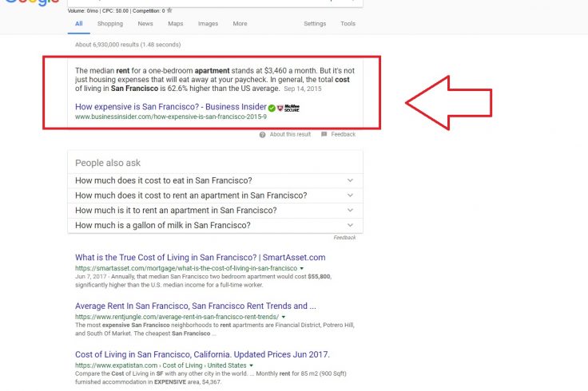The width and height of the screenshot is (588, 391).
Task: Click the Feedback link below People also ask
Action: click(x=344, y=238)
